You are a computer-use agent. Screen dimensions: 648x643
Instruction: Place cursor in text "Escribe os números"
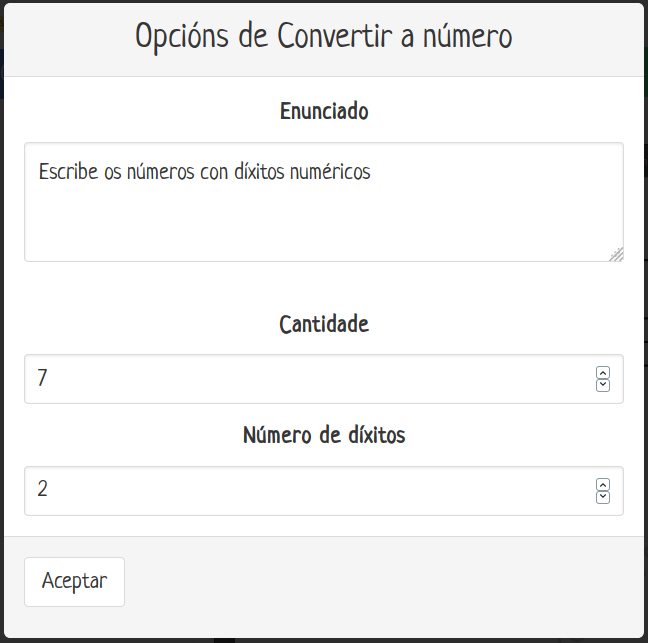[110, 172]
